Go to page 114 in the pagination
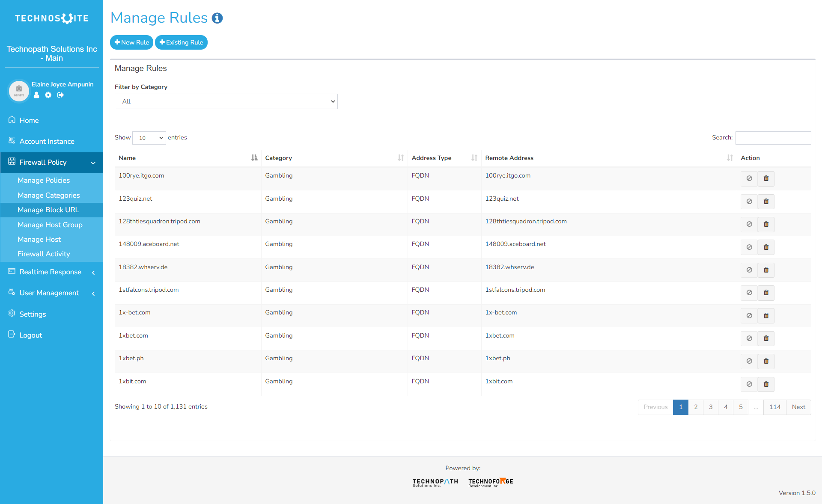The width and height of the screenshot is (822, 504). point(774,407)
